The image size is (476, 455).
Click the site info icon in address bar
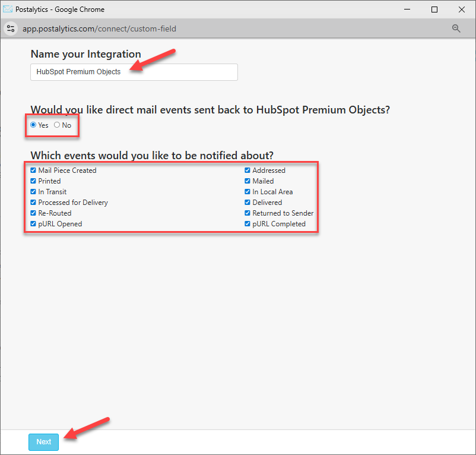[11, 29]
